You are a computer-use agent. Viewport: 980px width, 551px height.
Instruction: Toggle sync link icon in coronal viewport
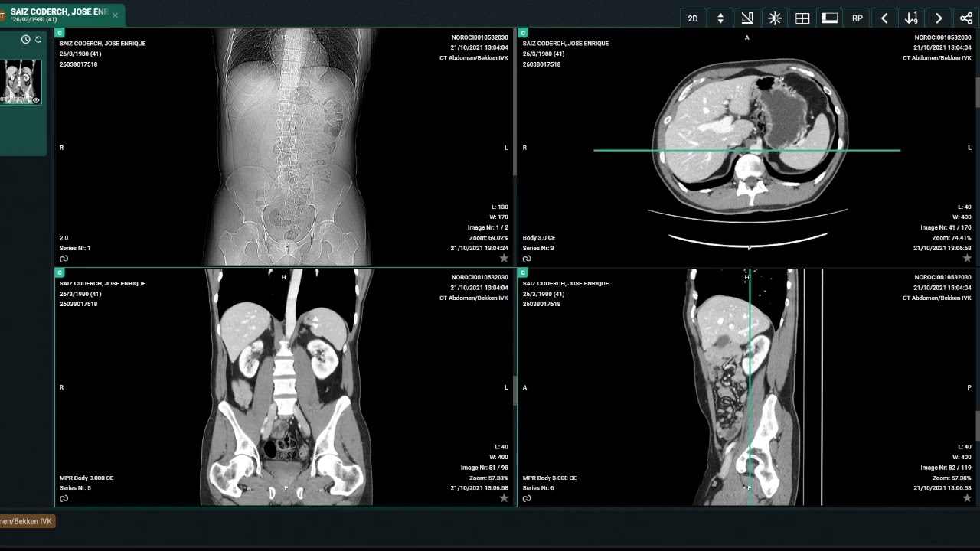(x=64, y=498)
